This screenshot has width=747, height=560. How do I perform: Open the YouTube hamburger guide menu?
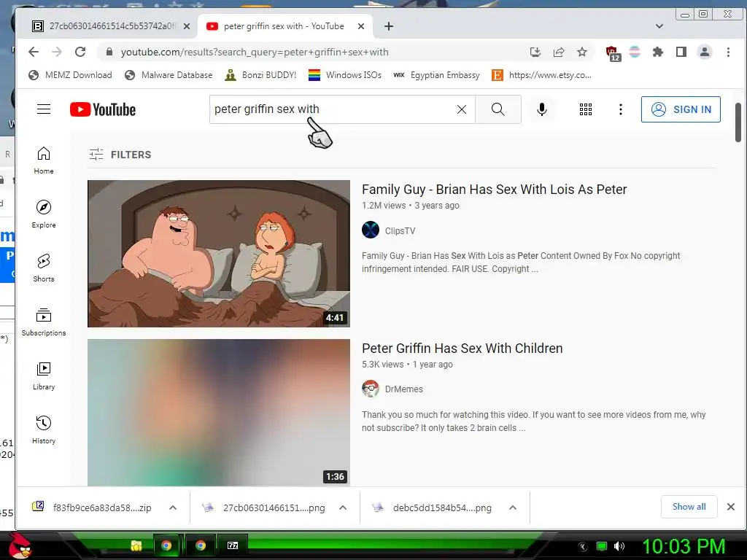click(x=44, y=109)
